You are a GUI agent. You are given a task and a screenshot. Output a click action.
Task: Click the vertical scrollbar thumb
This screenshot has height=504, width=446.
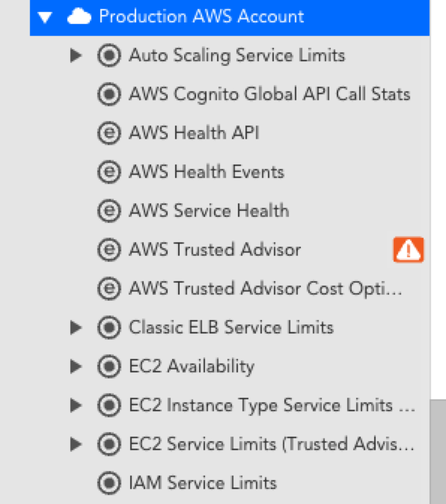pos(438,452)
